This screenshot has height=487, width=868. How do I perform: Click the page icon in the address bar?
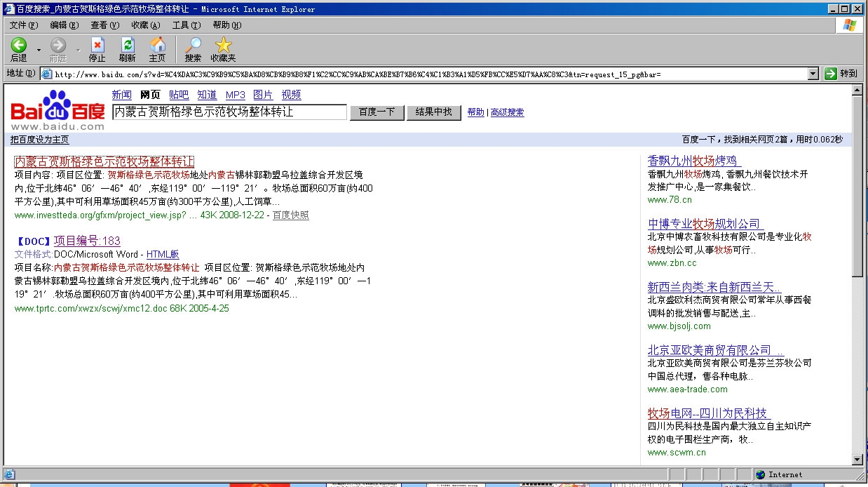pos(47,74)
